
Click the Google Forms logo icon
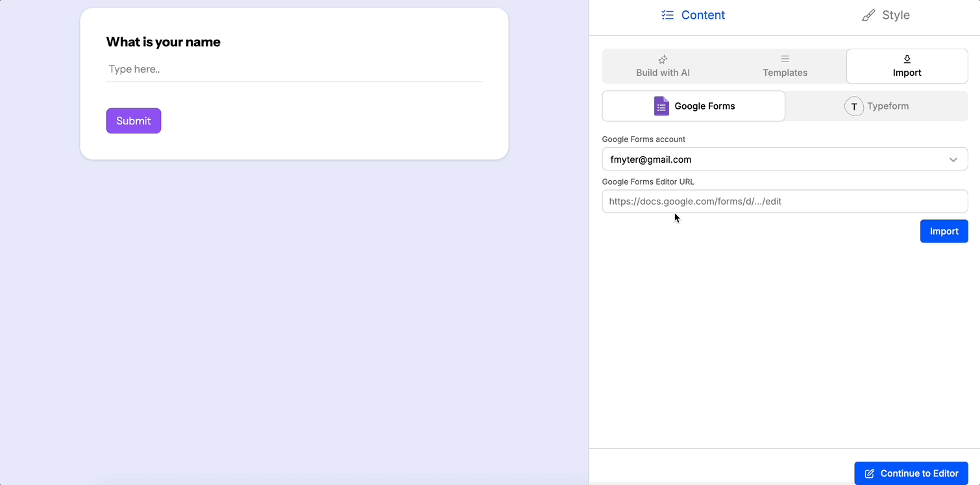tap(661, 106)
